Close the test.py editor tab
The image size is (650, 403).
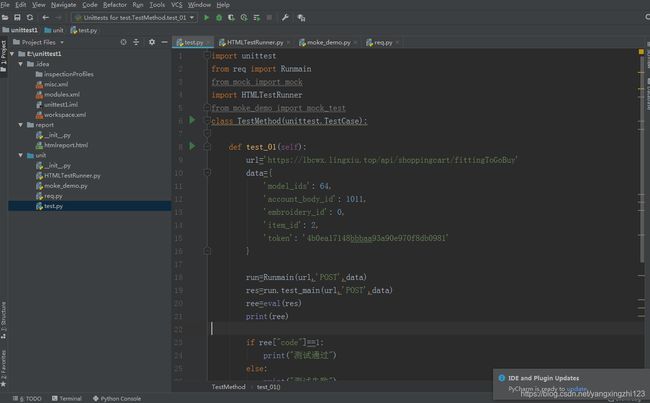[x=207, y=42]
